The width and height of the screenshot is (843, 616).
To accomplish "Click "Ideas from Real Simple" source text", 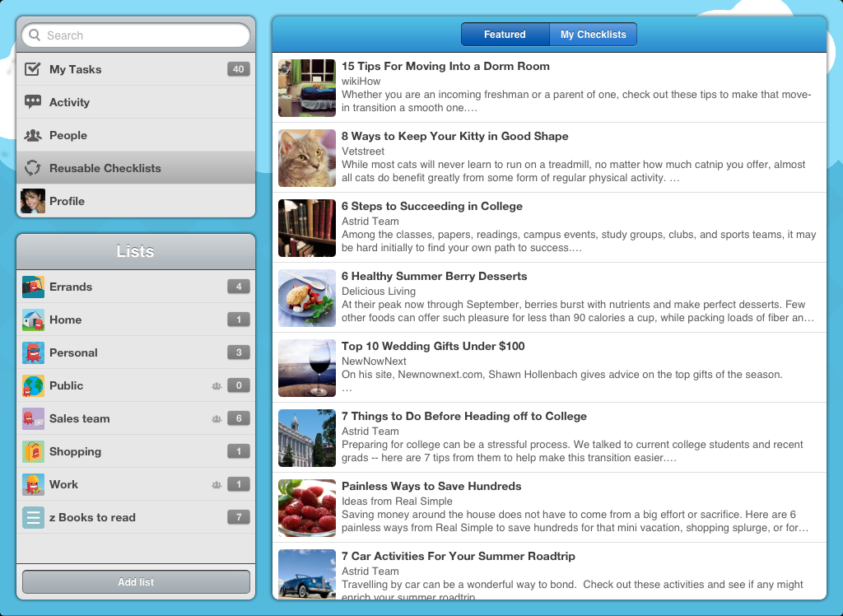I will pyautogui.click(x=397, y=501).
